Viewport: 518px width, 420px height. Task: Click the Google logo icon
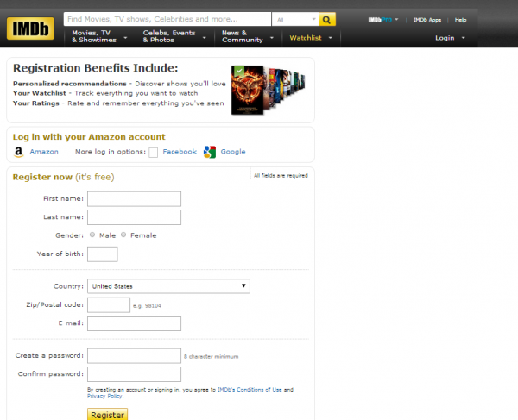(210, 152)
